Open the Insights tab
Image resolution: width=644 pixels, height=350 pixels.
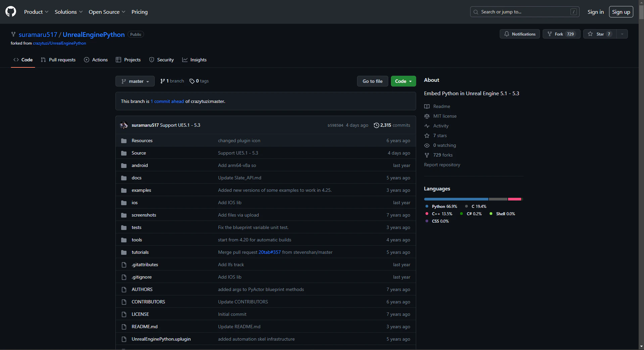[x=194, y=60]
